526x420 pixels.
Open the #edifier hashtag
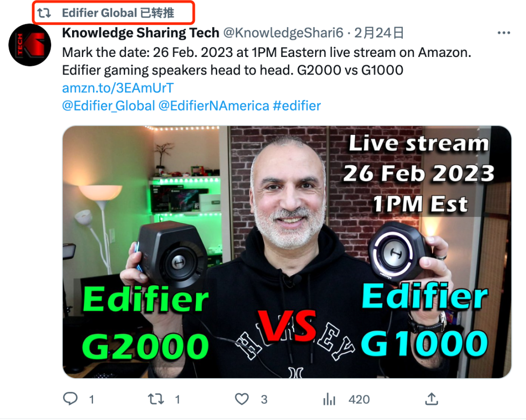pyautogui.click(x=297, y=106)
